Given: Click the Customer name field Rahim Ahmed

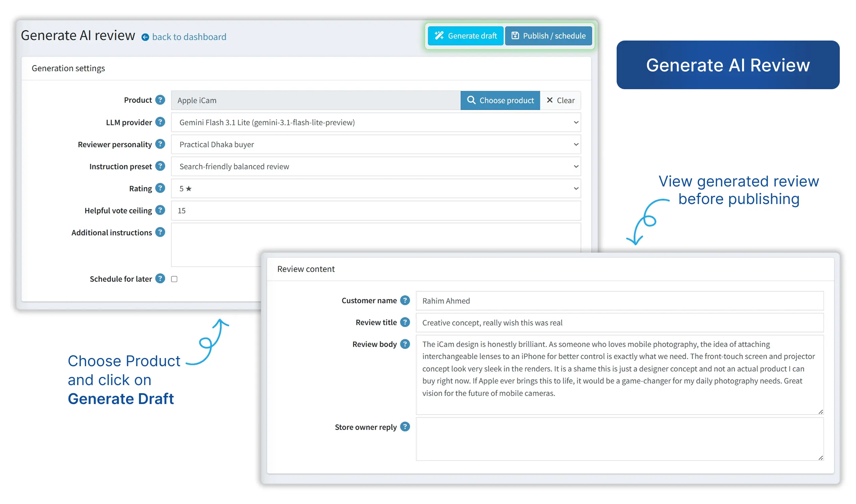Looking at the screenshot, I should tap(619, 301).
